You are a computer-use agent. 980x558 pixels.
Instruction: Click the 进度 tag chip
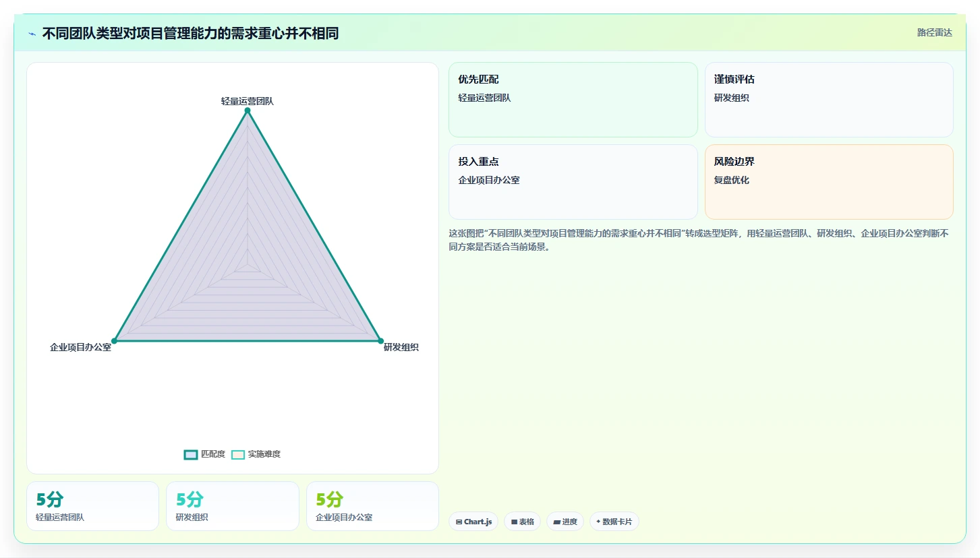click(x=565, y=522)
